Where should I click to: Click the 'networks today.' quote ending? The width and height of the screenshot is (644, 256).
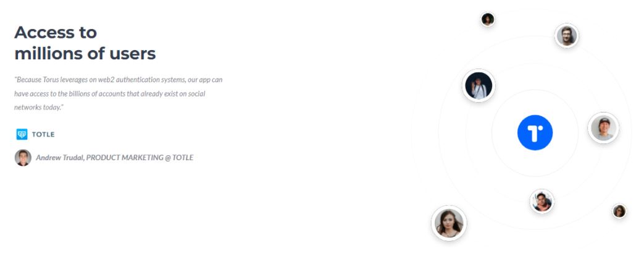tap(39, 108)
